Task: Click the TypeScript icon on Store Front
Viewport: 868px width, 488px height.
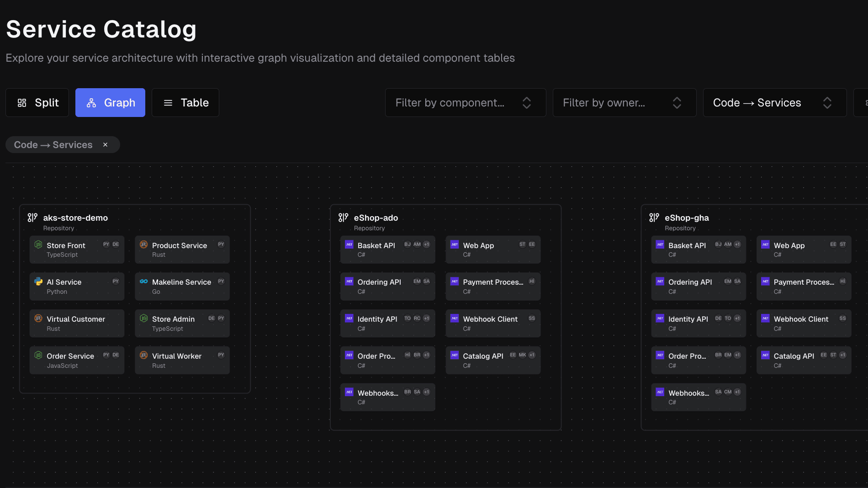Action: point(38,245)
